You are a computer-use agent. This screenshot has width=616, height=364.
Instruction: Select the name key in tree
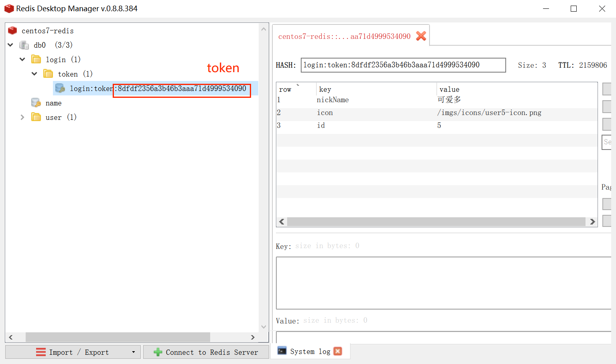[x=53, y=103]
